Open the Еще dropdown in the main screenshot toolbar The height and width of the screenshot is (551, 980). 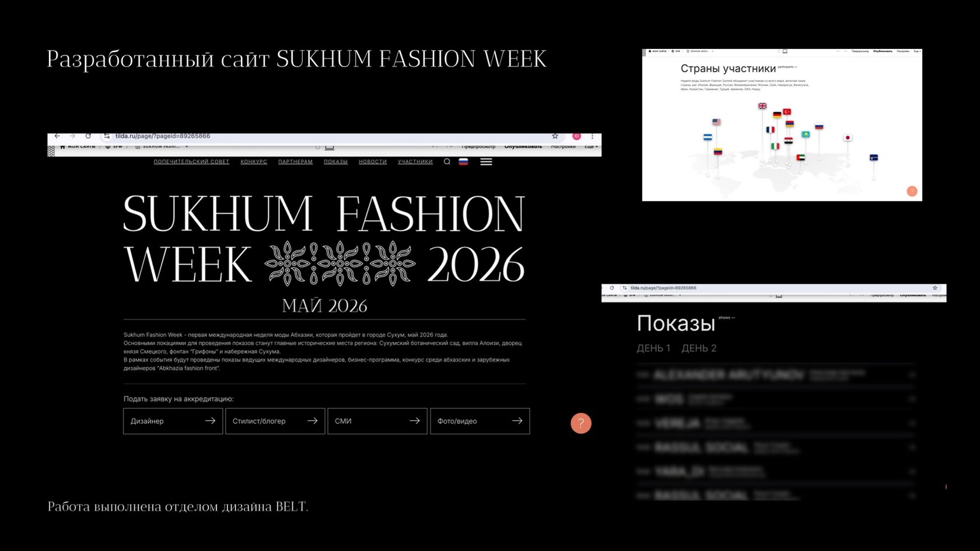pos(591,147)
